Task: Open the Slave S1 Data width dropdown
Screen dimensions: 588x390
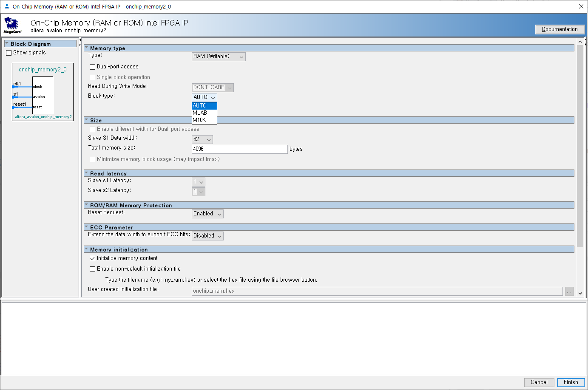Action: coord(202,139)
